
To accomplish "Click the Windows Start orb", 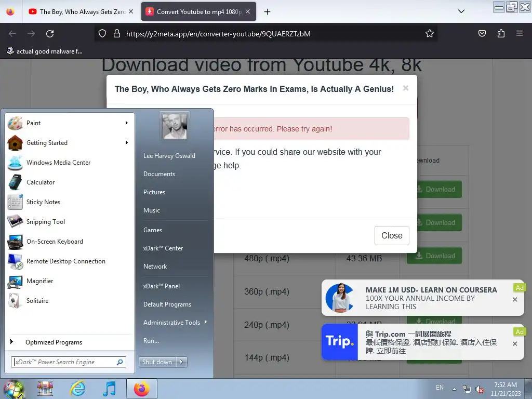I will tap(14, 389).
